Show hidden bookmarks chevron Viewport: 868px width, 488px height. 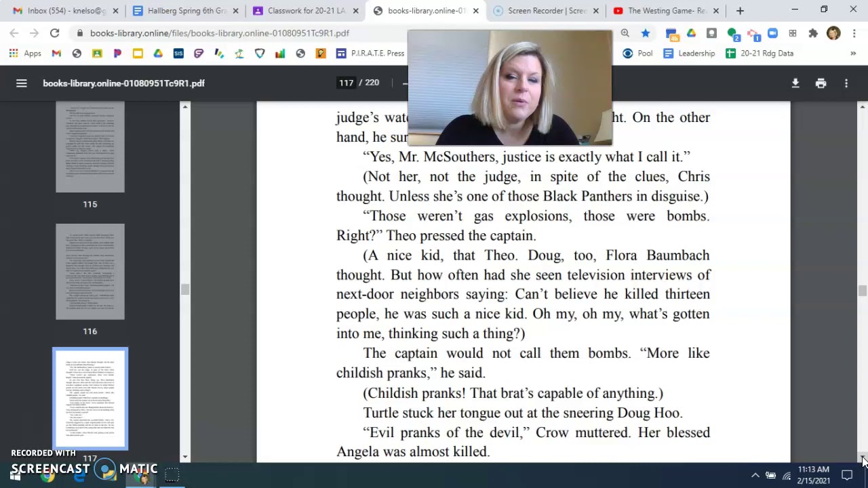pos(853,53)
